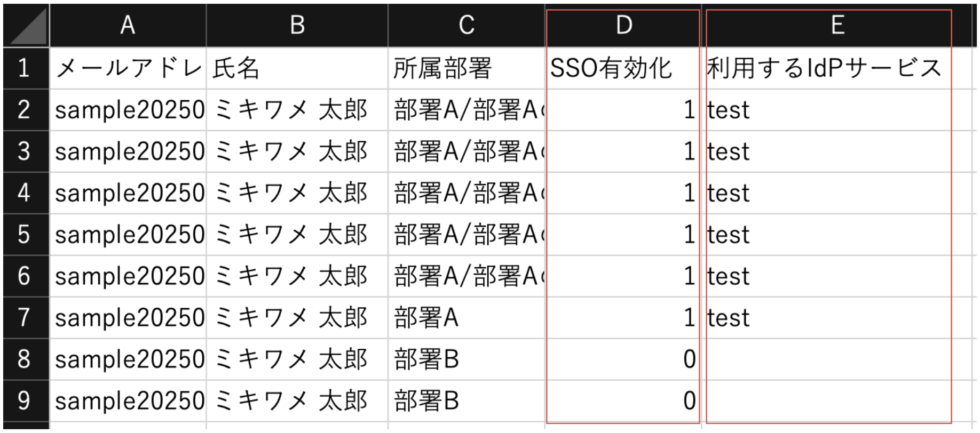Select column E header

coord(837,26)
